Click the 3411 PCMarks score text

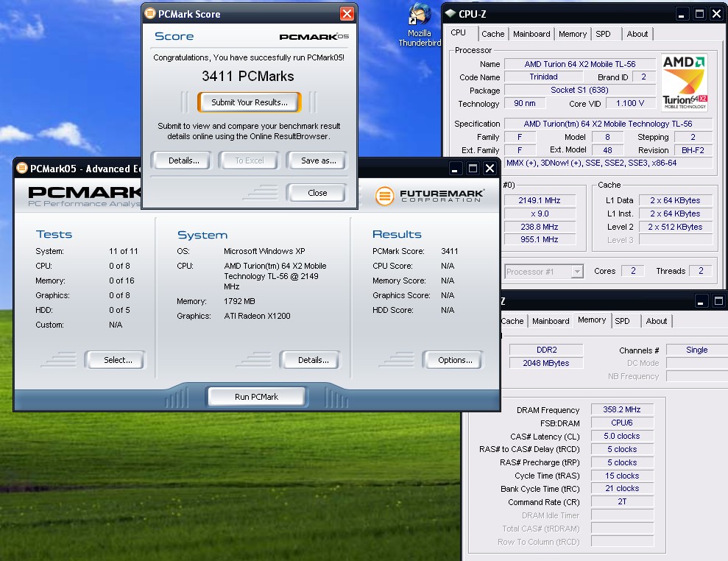click(248, 76)
